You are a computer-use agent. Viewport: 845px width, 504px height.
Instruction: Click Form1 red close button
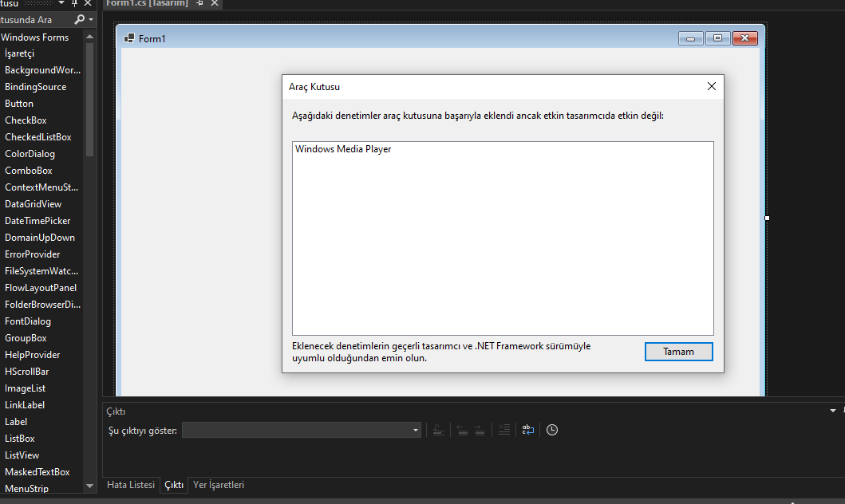[x=744, y=38]
